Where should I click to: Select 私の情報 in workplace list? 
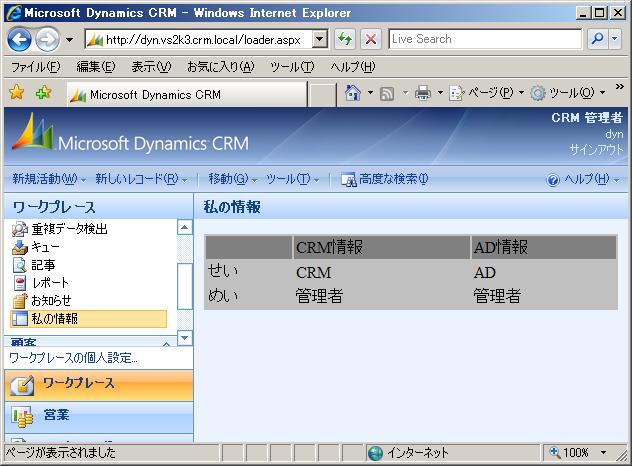pos(88,319)
